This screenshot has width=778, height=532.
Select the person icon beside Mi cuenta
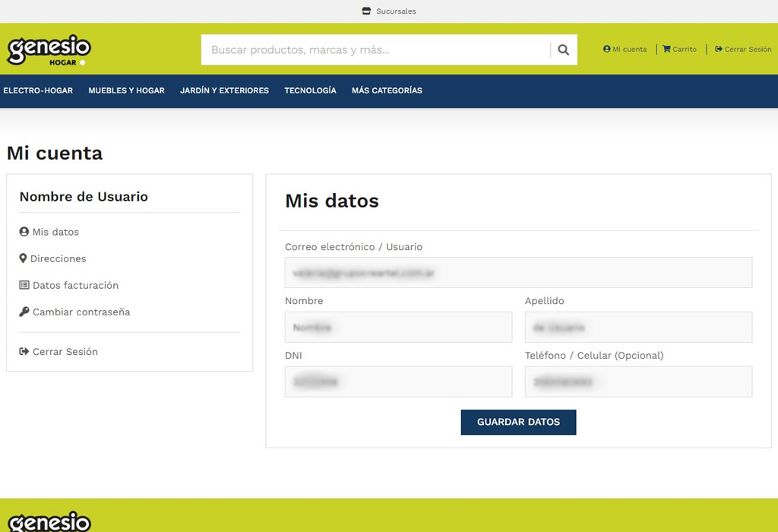coord(606,49)
